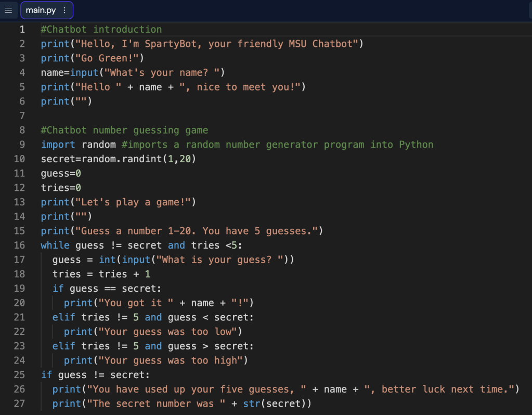Click the "The secret number was " string
Image resolution: width=532 pixels, height=415 pixels.
(156, 404)
